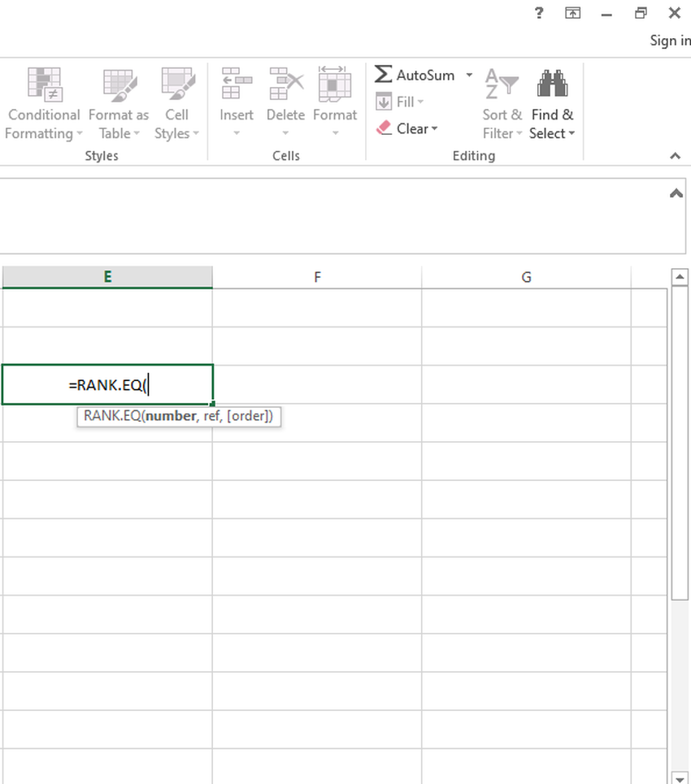691x784 pixels.
Task: Collapse the ribbon with the chevron
Action: click(675, 156)
